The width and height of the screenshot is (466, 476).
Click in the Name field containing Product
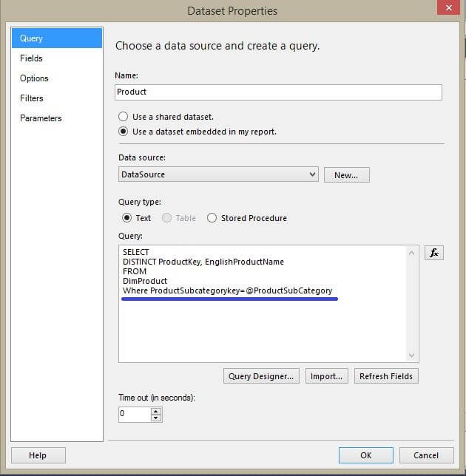pyautogui.click(x=278, y=92)
